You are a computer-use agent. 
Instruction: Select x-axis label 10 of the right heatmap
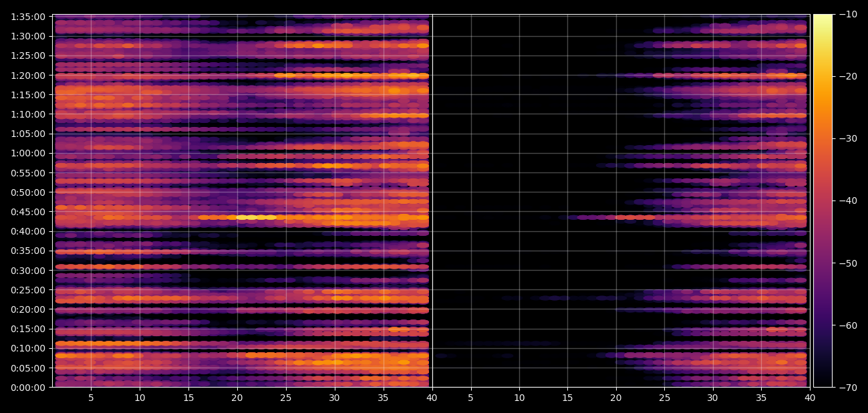pyautogui.click(x=519, y=398)
